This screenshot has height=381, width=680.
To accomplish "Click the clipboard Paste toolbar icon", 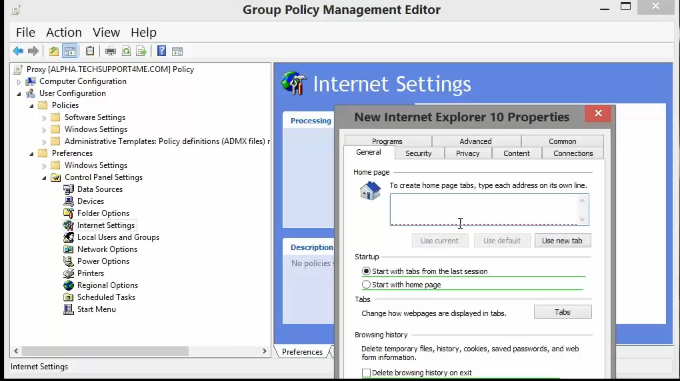I will pyautogui.click(x=90, y=51).
